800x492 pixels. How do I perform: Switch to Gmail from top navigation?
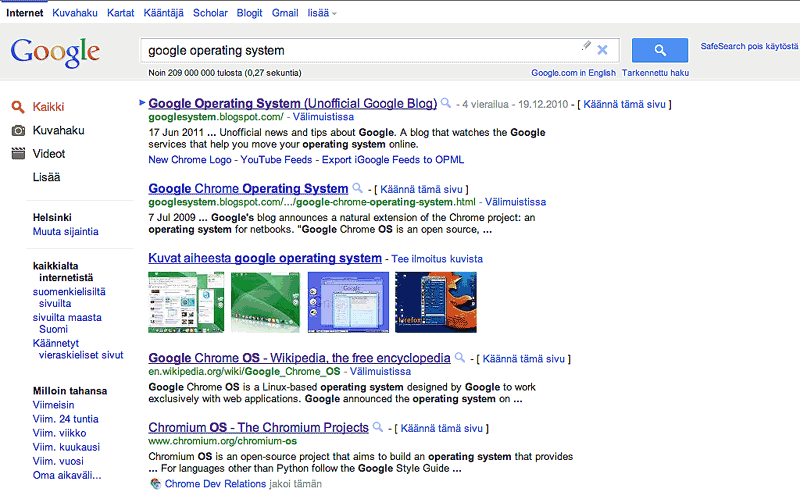click(285, 13)
